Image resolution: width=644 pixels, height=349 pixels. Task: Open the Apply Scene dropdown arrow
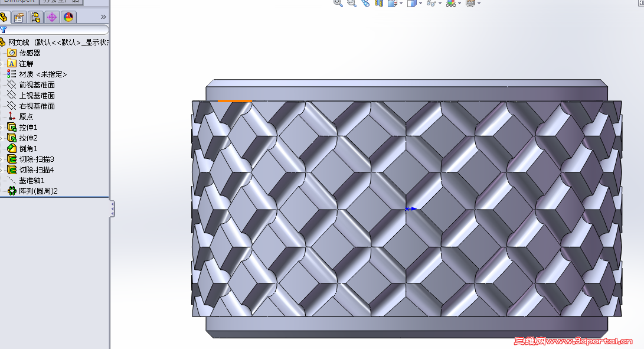(x=459, y=4)
